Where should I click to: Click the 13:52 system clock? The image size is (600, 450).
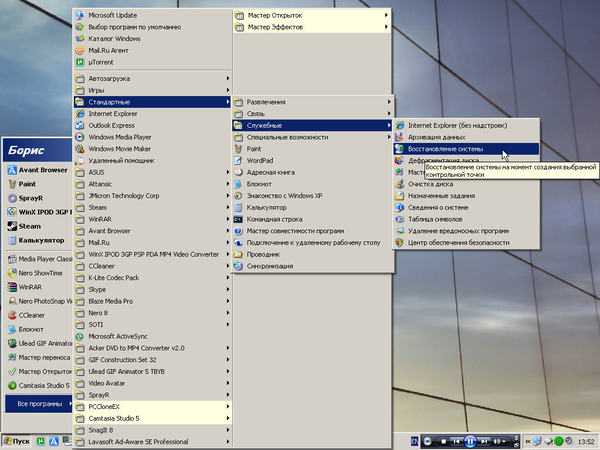click(586, 442)
